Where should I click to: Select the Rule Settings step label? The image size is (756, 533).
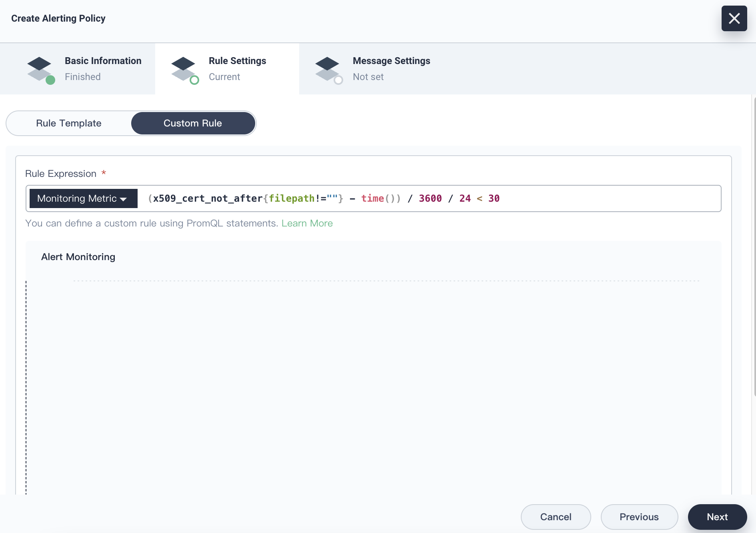click(237, 61)
